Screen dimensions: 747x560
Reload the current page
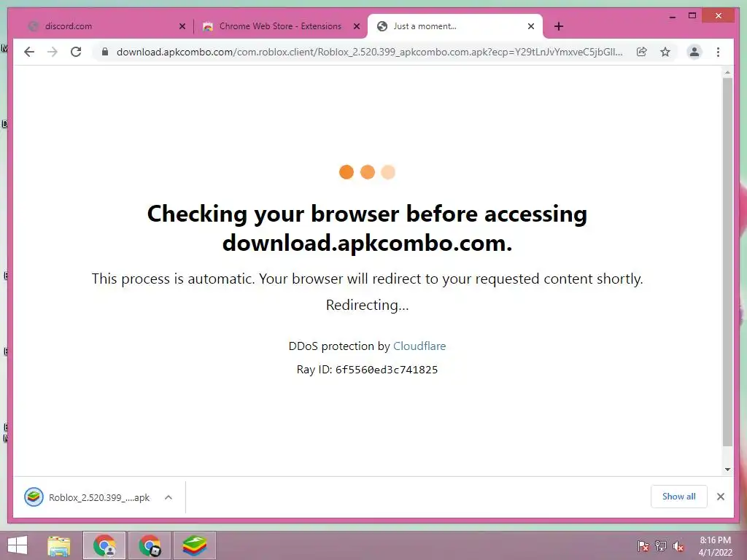click(76, 52)
